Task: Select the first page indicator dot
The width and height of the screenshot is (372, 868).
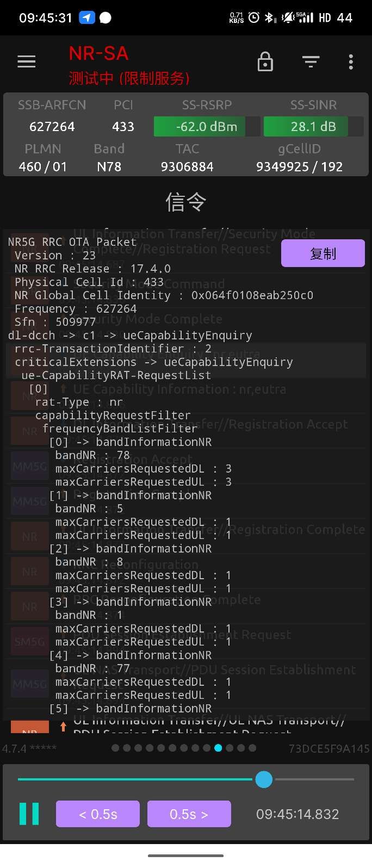Action: coord(115,748)
